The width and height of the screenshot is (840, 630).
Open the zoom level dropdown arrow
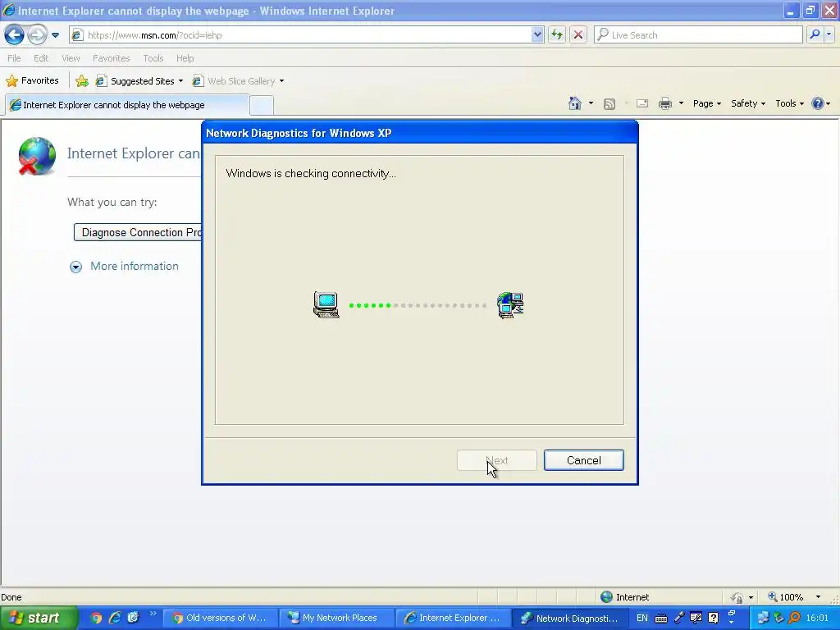[818, 597]
